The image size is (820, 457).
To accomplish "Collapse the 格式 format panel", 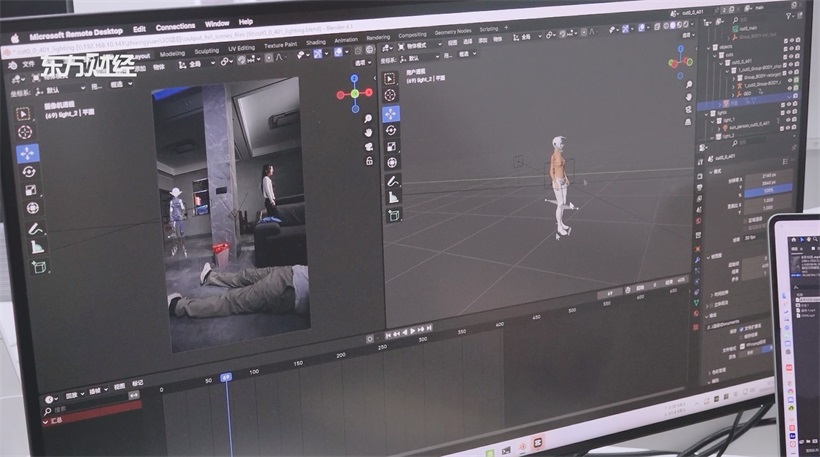I will 711,172.
